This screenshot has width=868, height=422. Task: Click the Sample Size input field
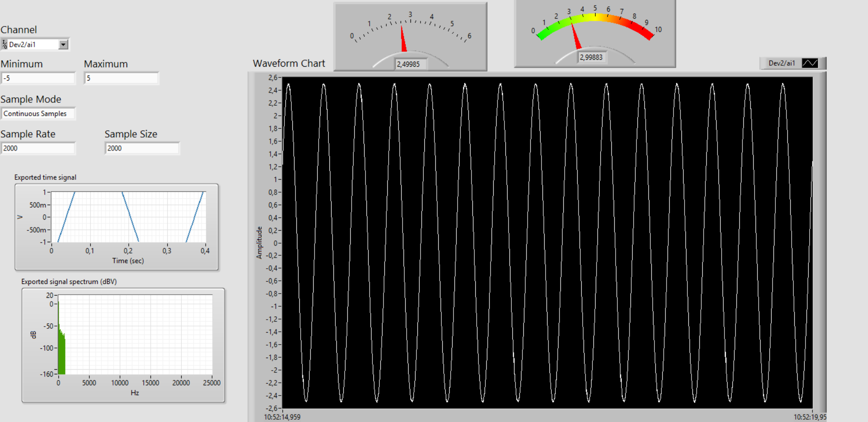coord(141,148)
